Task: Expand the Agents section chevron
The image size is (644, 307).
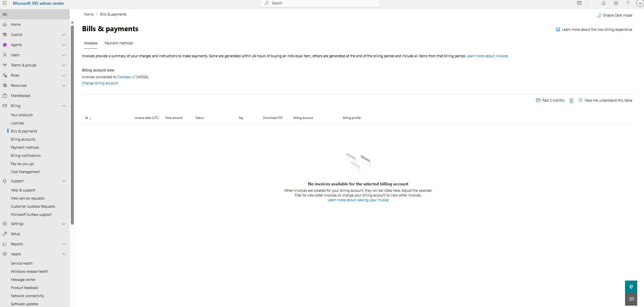Action: (x=64, y=45)
